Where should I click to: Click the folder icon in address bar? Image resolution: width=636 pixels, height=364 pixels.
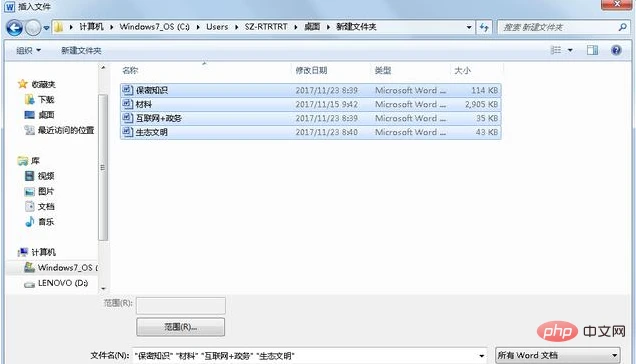(59, 27)
